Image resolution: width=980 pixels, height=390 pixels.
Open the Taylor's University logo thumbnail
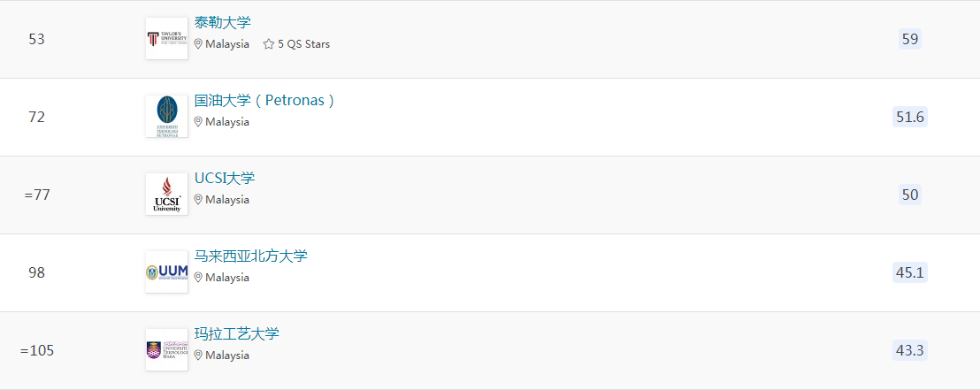(x=167, y=39)
